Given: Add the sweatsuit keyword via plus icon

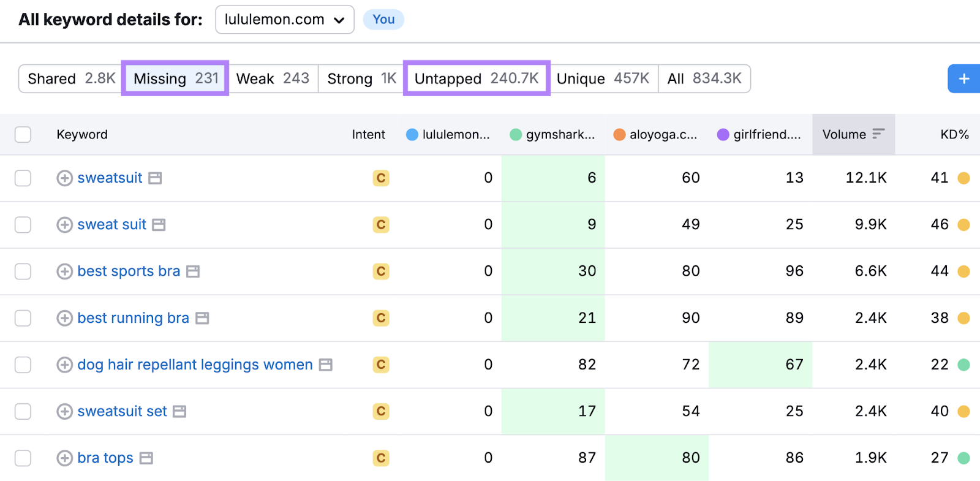Looking at the screenshot, I should 64,178.
